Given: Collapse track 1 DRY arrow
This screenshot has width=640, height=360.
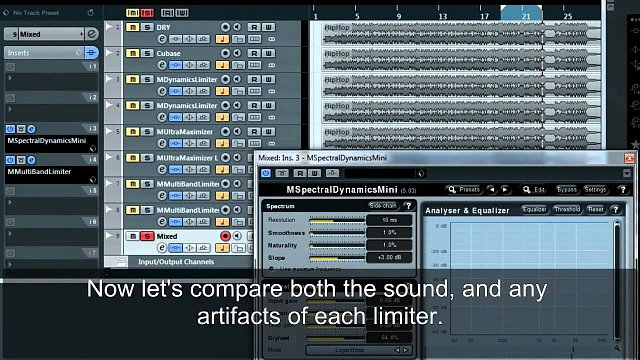Looking at the screenshot, I should point(109,27).
